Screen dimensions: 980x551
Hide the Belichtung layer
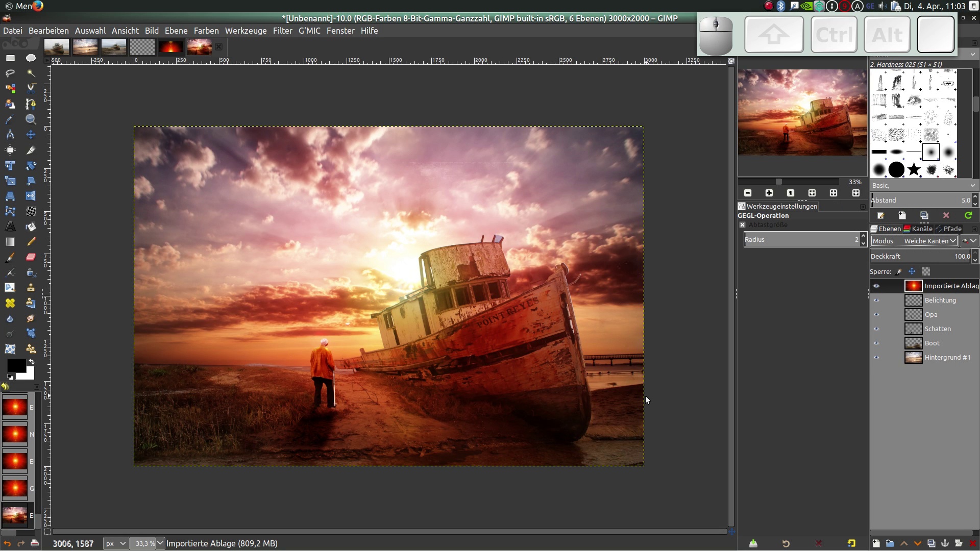pyautogui.click(x=876, y=300)
